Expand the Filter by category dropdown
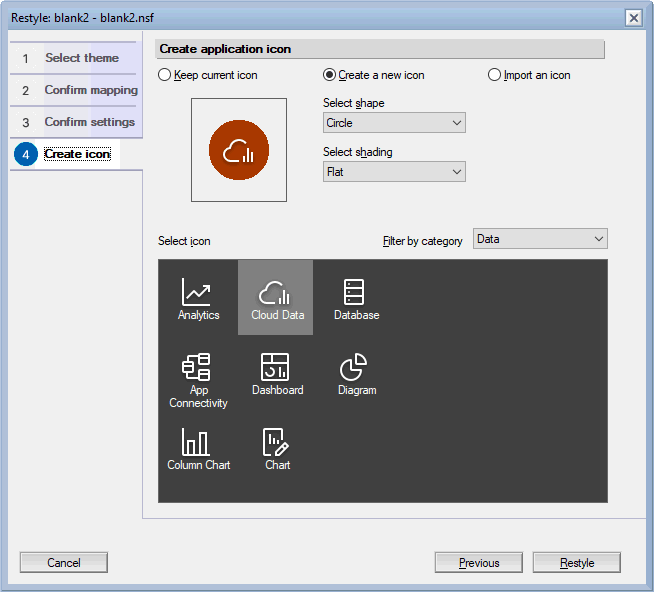Screen dimensions: 654x592 [x=540, y=239]
